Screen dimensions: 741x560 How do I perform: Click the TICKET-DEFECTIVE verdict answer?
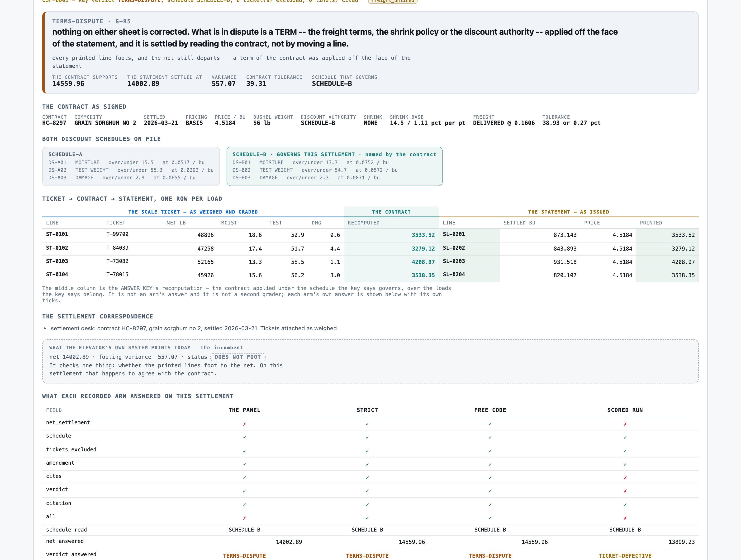[625, 556]
